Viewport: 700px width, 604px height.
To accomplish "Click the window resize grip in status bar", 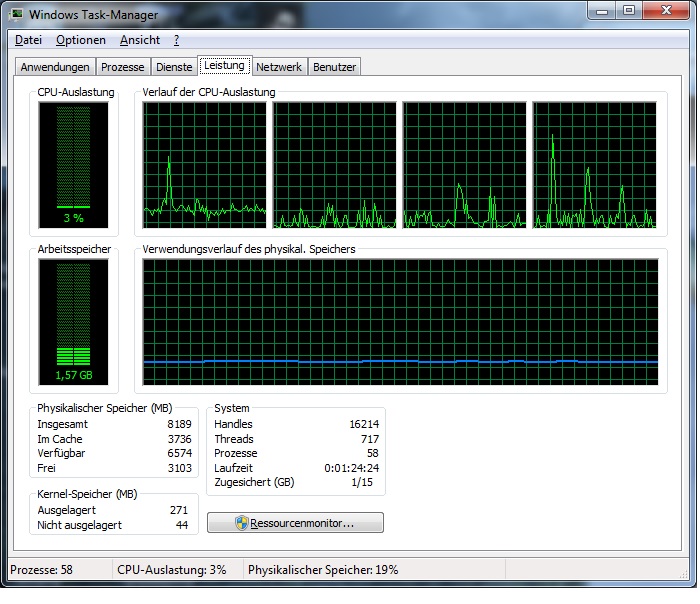I will coord(683,574).
